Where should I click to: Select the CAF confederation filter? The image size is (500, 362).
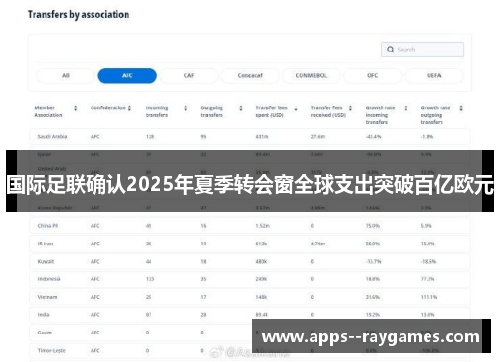coord(189,76)
